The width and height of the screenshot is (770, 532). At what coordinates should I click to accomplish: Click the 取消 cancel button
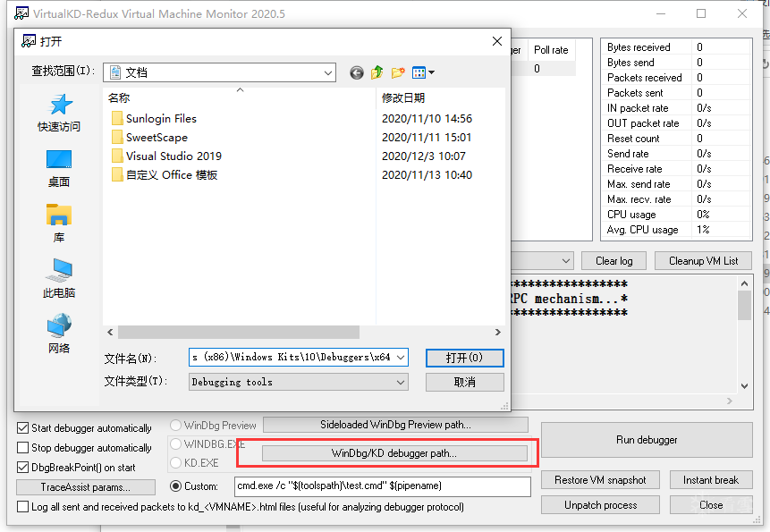pos(464,383)
